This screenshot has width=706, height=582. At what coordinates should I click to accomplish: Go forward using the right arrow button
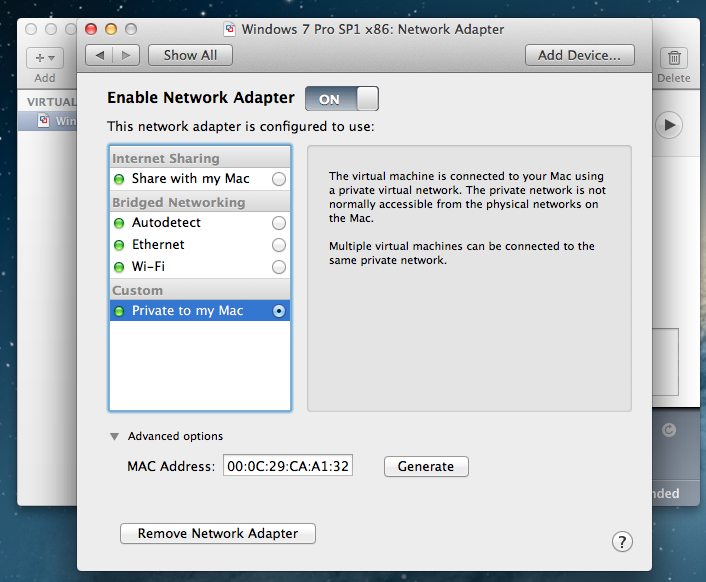126,55
